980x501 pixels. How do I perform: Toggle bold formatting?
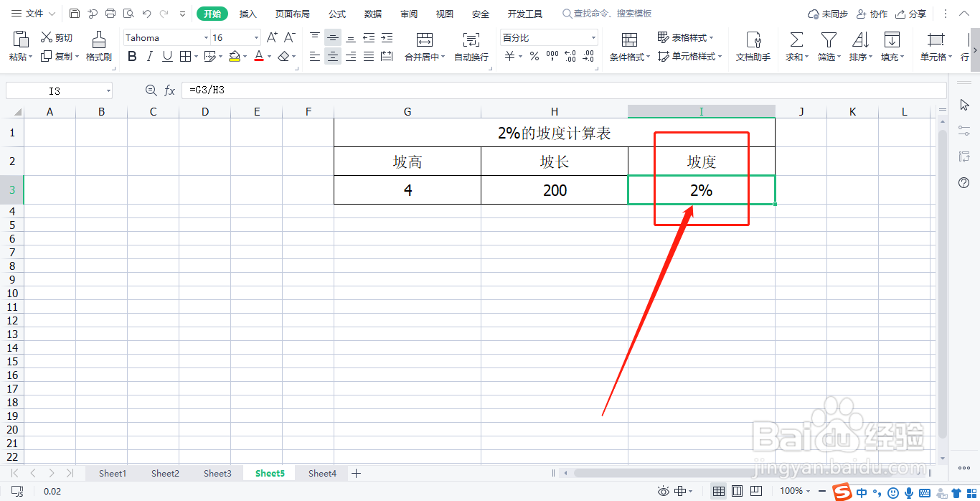[132, 56]
